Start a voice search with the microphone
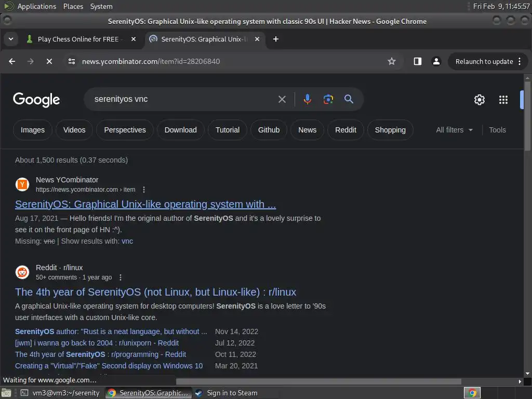 [x=308, y=99]
